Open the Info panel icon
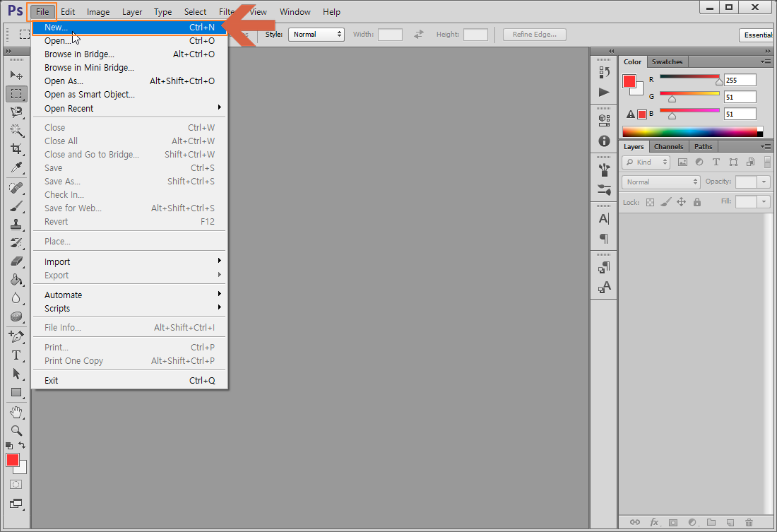This screenshot has width=777, height=532. 604,141
